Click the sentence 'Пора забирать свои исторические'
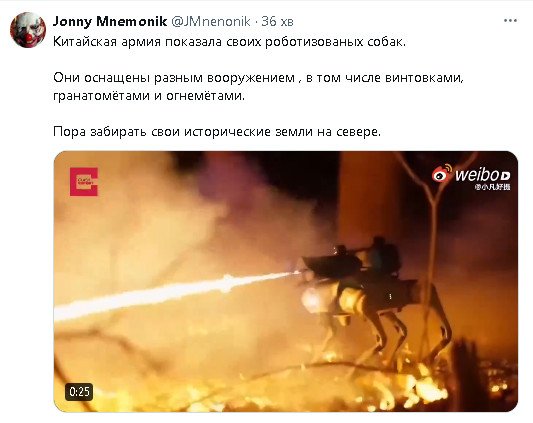533x423 pixels. [x=217, y=132]
